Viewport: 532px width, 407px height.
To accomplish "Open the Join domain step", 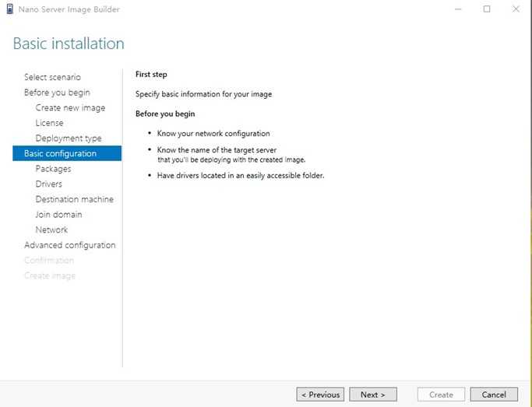I will tap(58, 215).
